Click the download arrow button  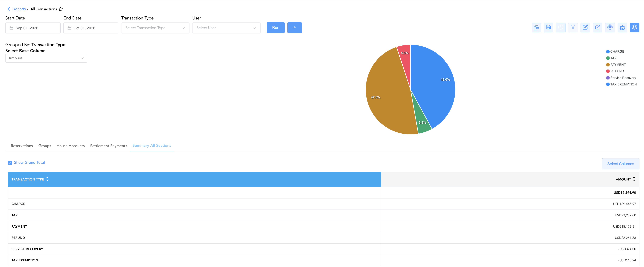coord(295,28)
